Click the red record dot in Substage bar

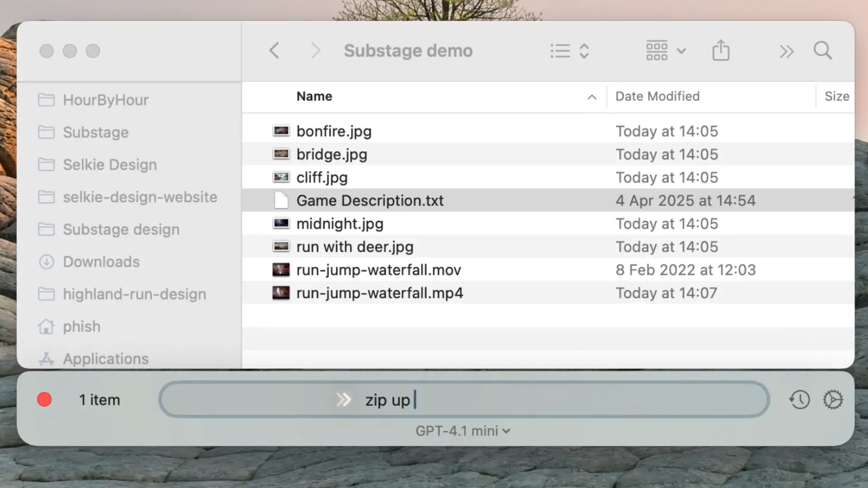[x=44, y=399]
